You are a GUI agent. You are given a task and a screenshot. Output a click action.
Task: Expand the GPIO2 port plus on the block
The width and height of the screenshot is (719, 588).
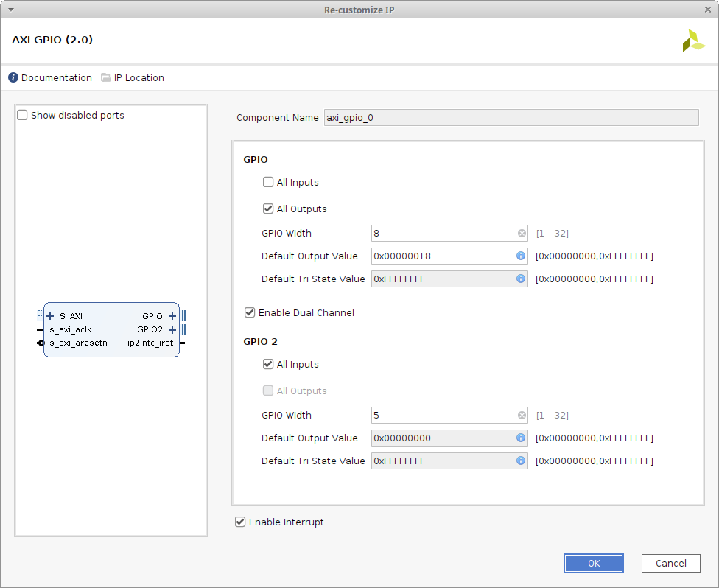click(x=172, y=329)
